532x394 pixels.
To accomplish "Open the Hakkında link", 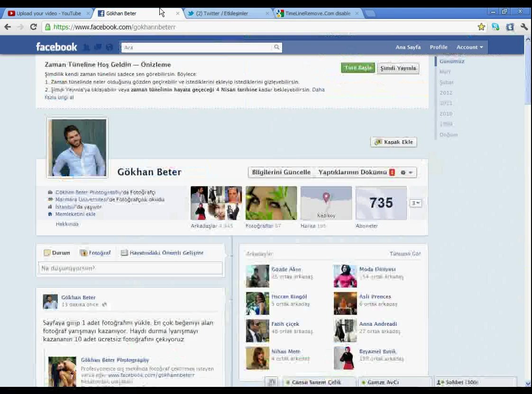I will click(x=67, y=224).
